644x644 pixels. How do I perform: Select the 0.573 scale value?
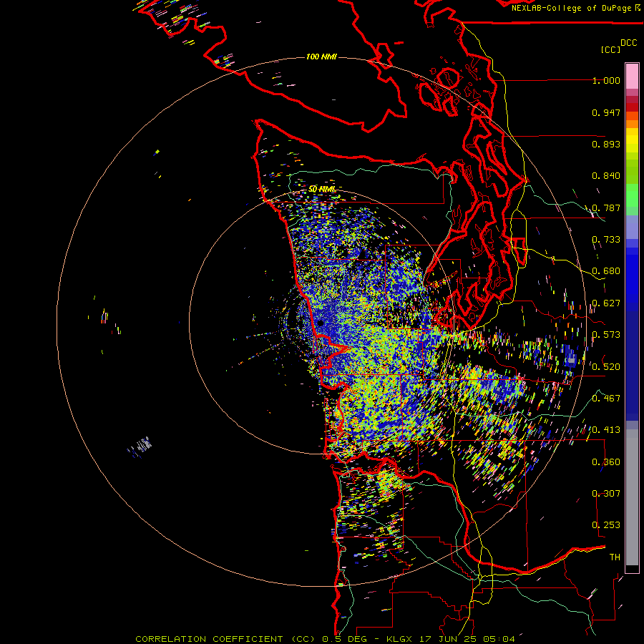[x=606, y=335]
